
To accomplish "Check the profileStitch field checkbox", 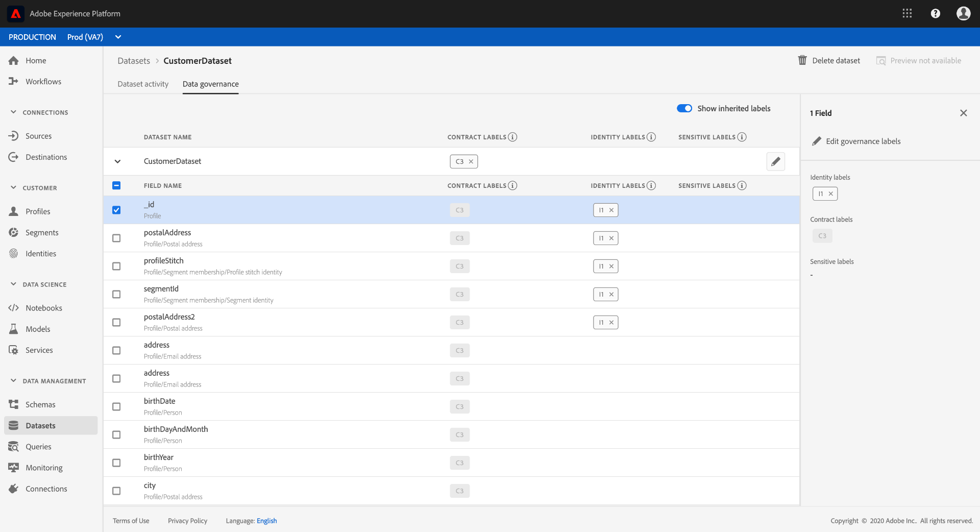I will click(116, 267).
